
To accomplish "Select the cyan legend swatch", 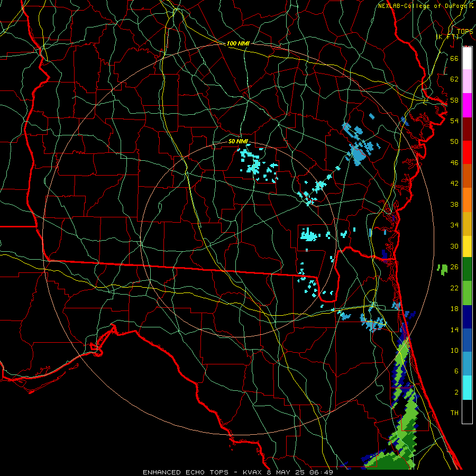I will (467, 388).
